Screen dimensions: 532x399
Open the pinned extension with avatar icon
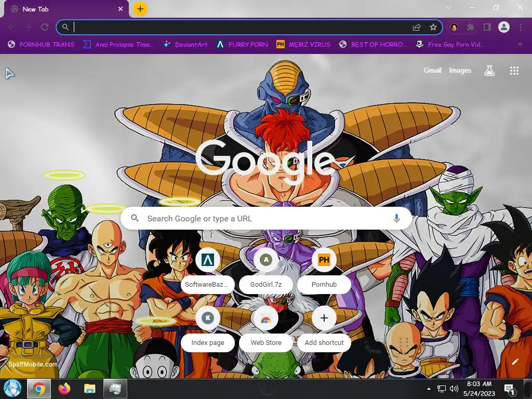click(x=454, y=27)
